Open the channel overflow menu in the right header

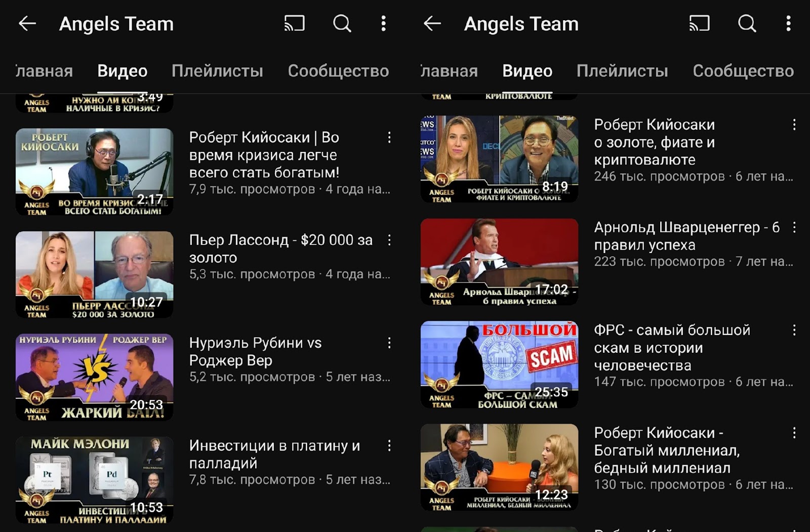pyautogui.click(x=788, y=23)
